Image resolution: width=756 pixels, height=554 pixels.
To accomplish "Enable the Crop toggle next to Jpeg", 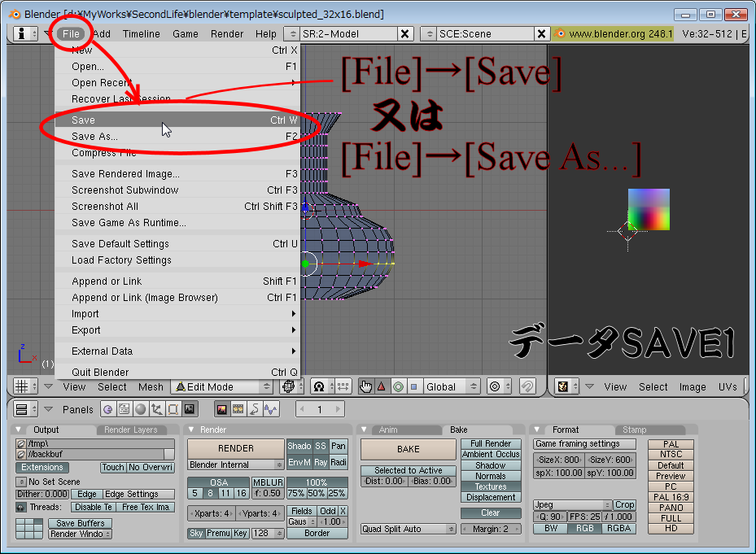I will point(625,505).
